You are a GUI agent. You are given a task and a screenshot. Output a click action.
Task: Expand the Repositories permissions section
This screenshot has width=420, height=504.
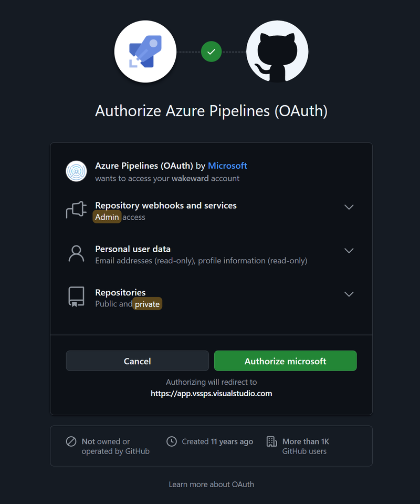pyautogui.click(x=349, y=294)
